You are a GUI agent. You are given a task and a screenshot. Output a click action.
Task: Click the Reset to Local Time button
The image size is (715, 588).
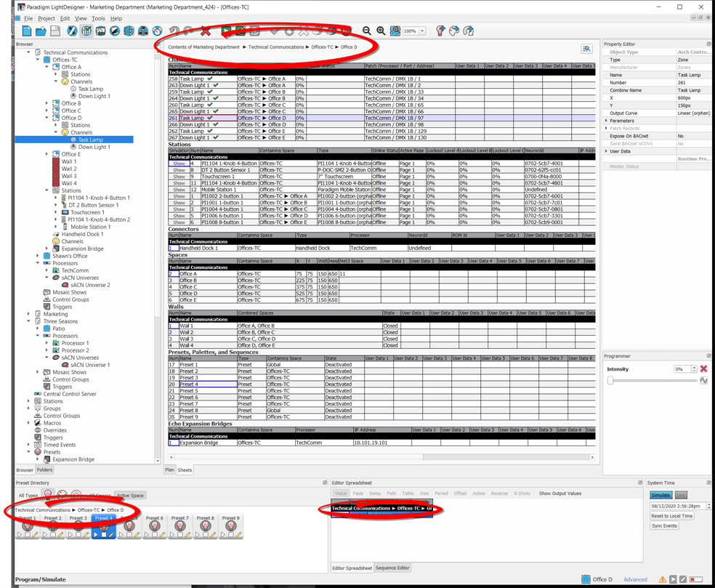[671, 515]
